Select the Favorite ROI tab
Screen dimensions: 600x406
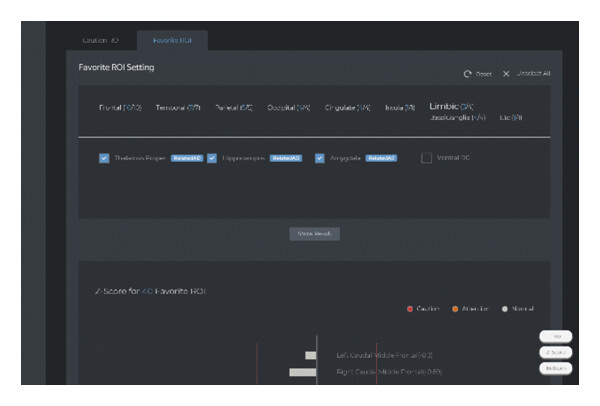tap(172, 40)
